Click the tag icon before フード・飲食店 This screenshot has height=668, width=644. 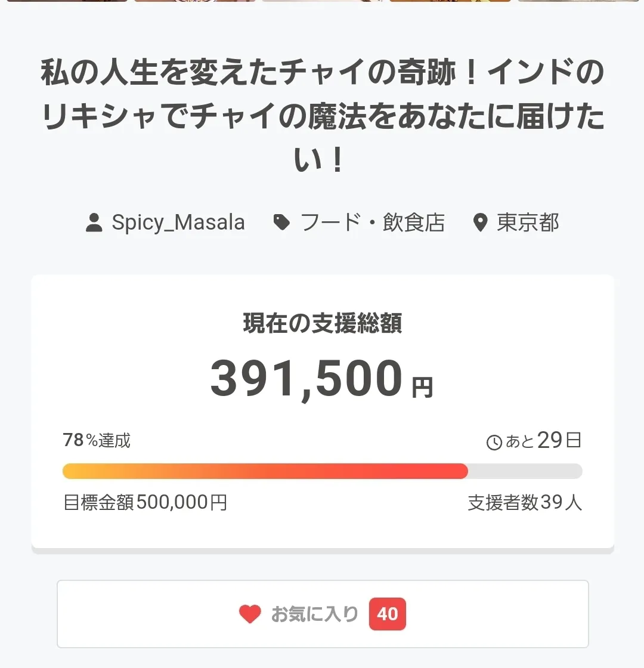tap(281, 223)
